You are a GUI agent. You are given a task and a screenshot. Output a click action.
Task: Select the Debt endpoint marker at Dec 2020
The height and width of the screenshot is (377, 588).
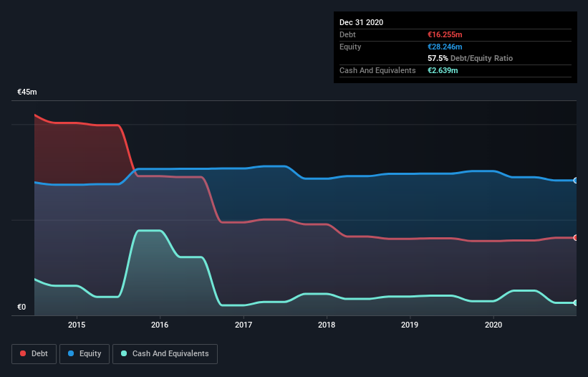tap(576, 237)
